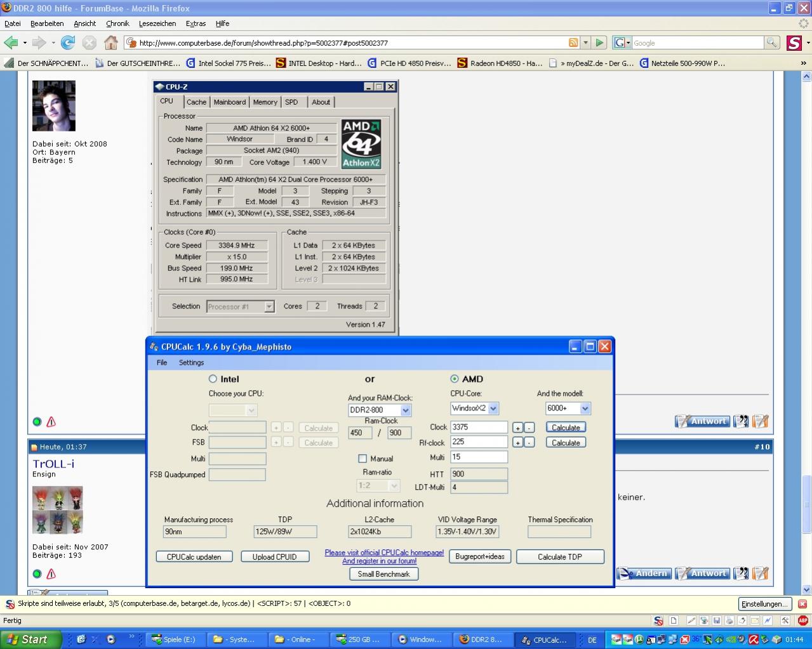
Task: Open the Der SCHNÄPPCHENT... bookmark
Action: (x=46, y=63)
